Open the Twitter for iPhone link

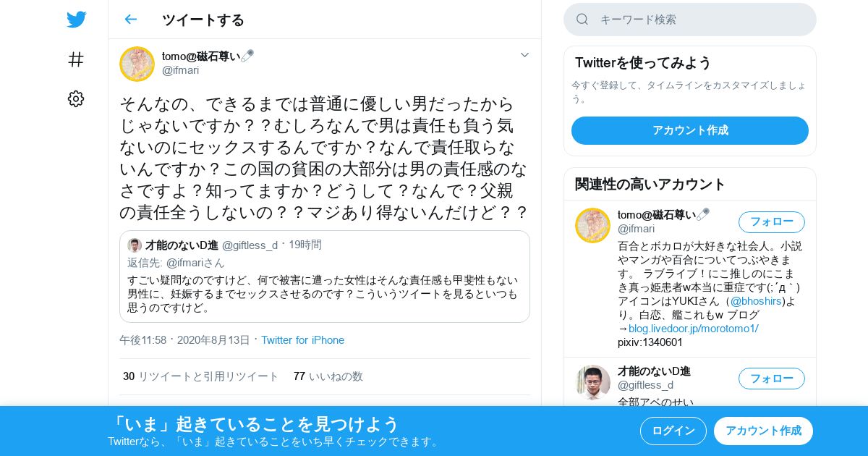(302, 340)
